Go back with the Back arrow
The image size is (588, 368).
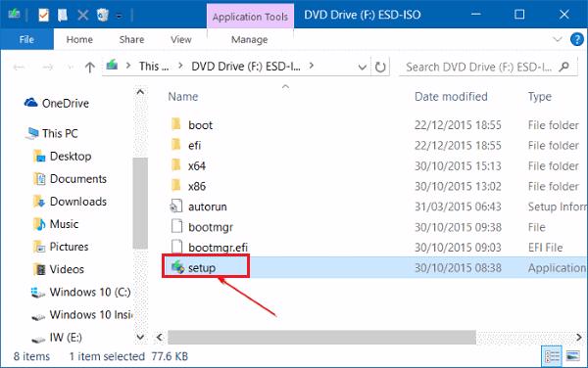click(x=19, y=68)
